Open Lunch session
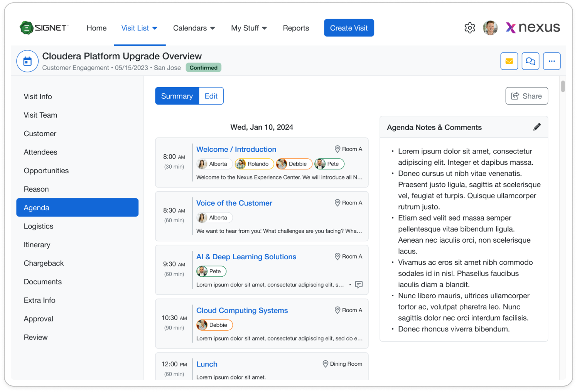Viewport: 577px width, 392px height. [x=207, y=364]
